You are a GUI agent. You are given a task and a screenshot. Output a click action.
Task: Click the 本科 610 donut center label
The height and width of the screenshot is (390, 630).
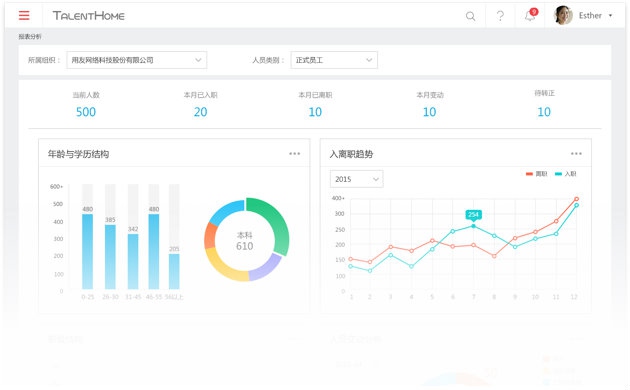245,241
